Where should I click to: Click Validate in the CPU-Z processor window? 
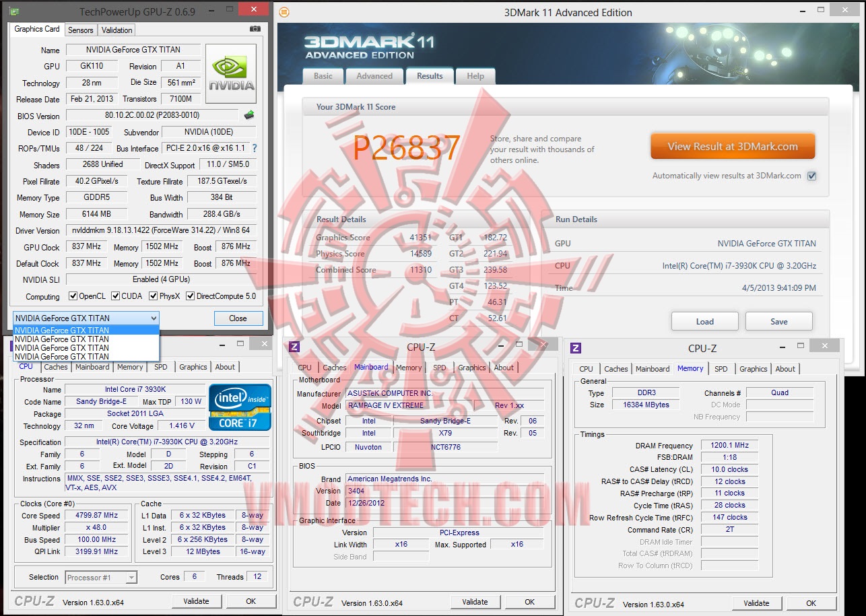coord(197,601)
